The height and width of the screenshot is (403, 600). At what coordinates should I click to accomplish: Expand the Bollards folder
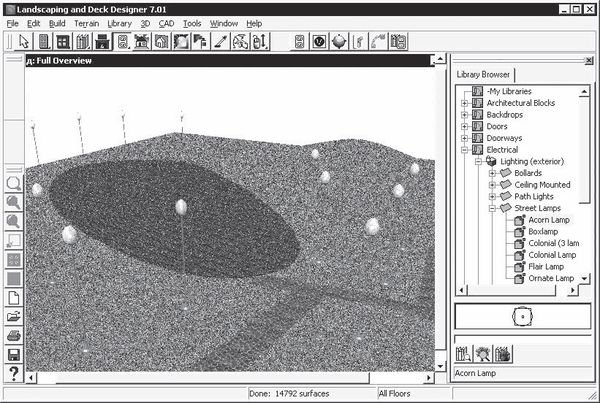pos(492,173)
